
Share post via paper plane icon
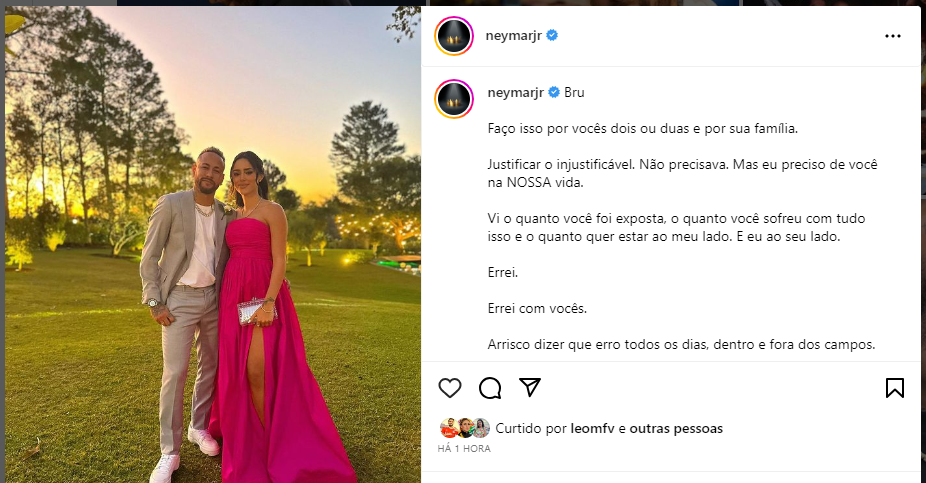(530, 387)
